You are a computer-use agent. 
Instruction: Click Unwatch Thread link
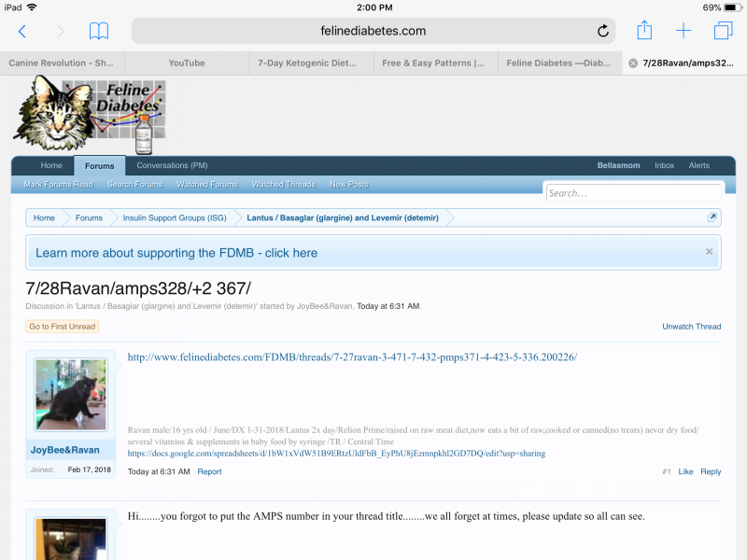pyautogui.click(x=691, y=326)
